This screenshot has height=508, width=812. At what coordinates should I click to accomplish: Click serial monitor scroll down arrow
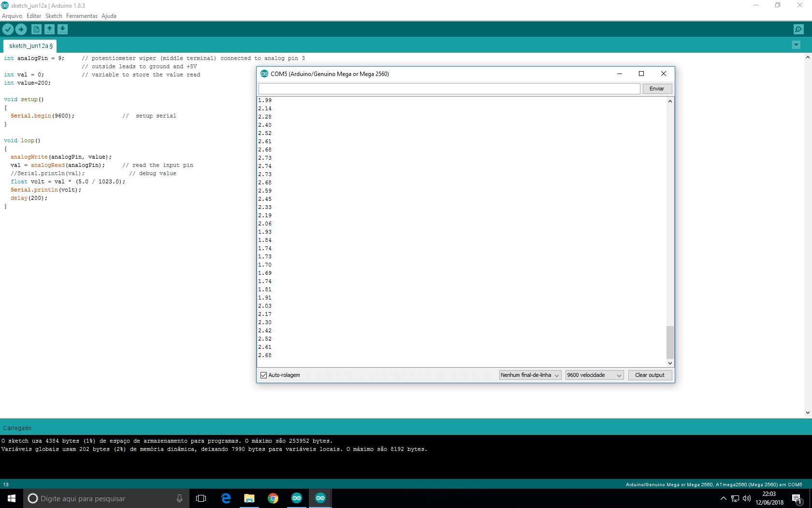point(670,363)
